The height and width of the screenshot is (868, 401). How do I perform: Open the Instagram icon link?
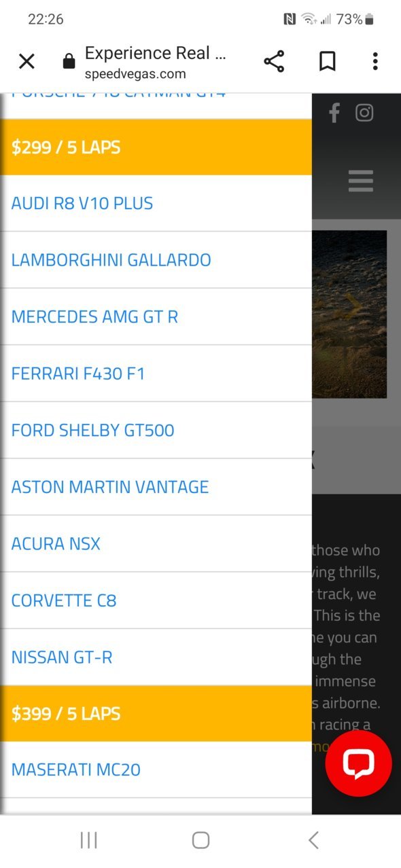click(364, 113)
